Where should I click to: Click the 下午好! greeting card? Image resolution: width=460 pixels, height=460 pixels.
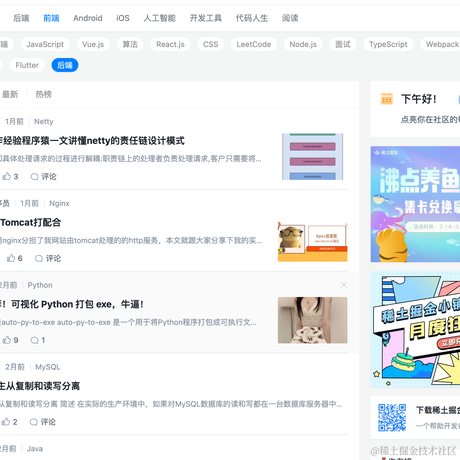tap(415, 109)
